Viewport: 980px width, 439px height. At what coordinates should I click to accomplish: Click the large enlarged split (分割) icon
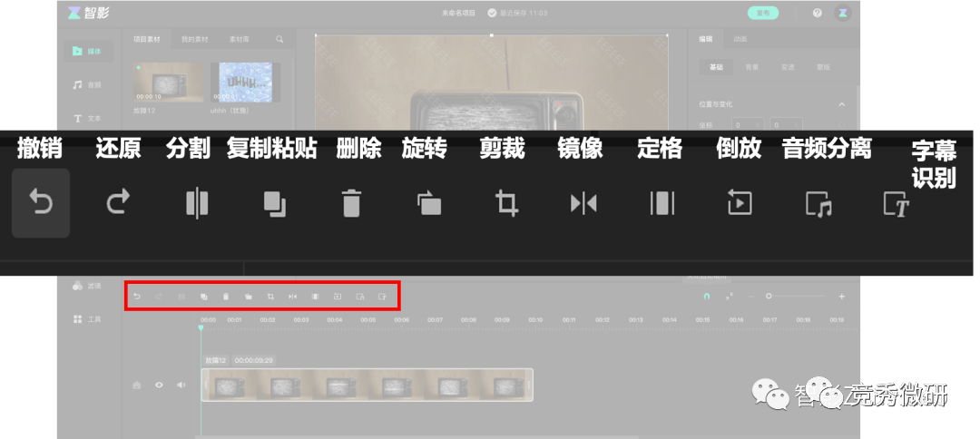[196, 203]
